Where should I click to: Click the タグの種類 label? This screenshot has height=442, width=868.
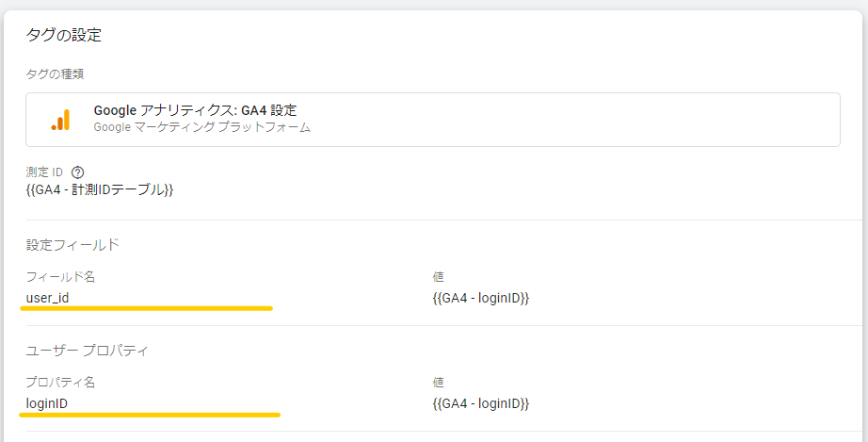(x=55, y=74)
